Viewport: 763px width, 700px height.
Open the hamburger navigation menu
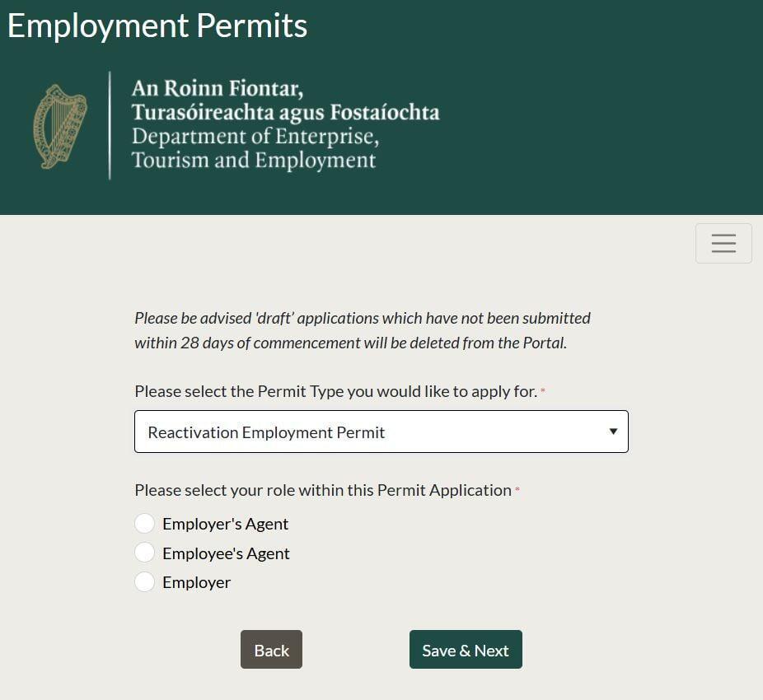click(723, 243)
